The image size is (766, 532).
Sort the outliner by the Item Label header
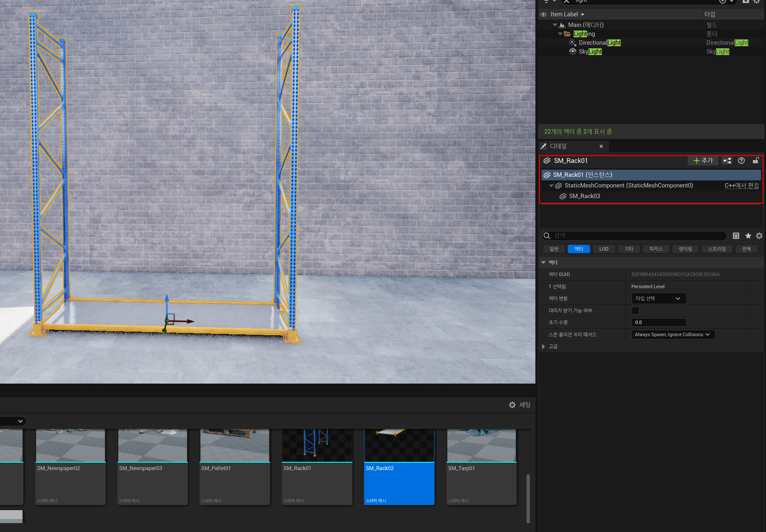[x=564, y=14]
